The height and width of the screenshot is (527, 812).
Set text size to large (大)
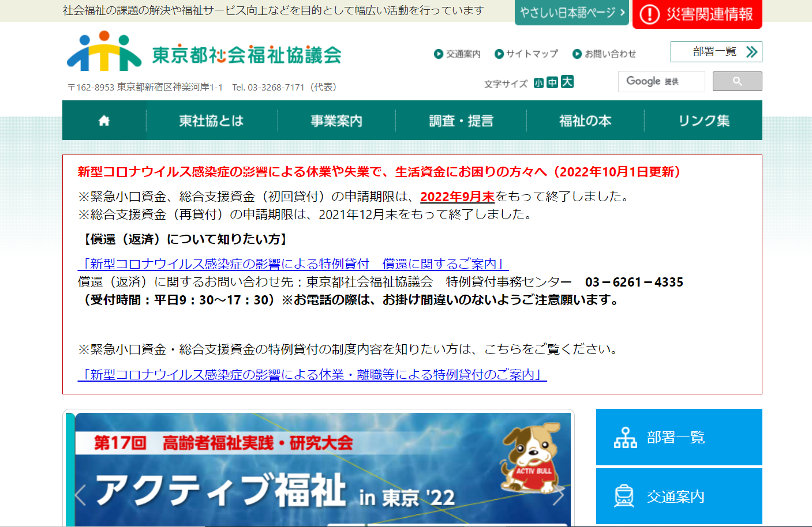click(567, 82)
